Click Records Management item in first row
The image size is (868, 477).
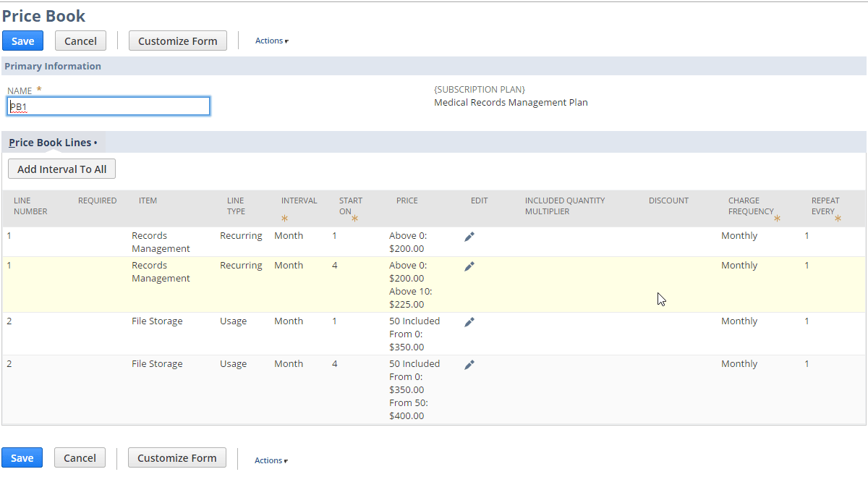pos(161,242)
